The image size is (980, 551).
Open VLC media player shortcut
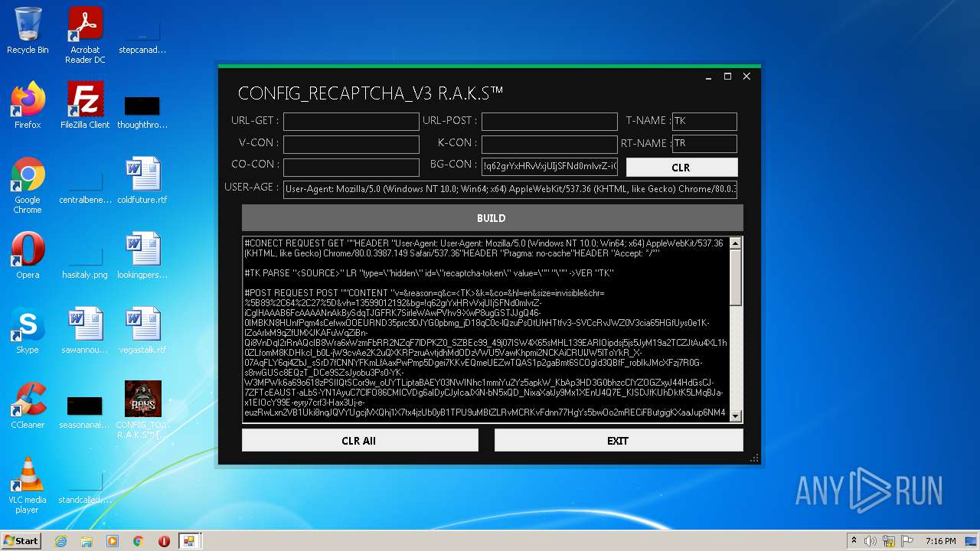(x=28, y=486)
